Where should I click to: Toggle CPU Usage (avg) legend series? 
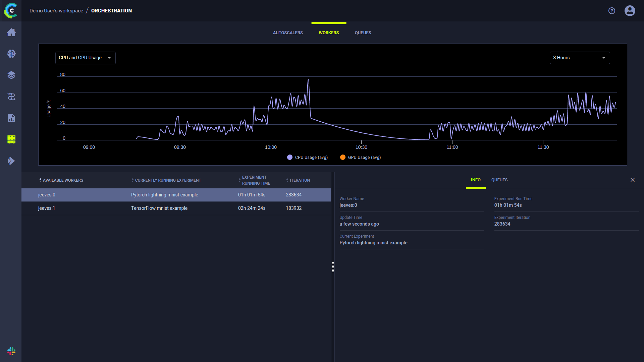click(x=307, y=158)
